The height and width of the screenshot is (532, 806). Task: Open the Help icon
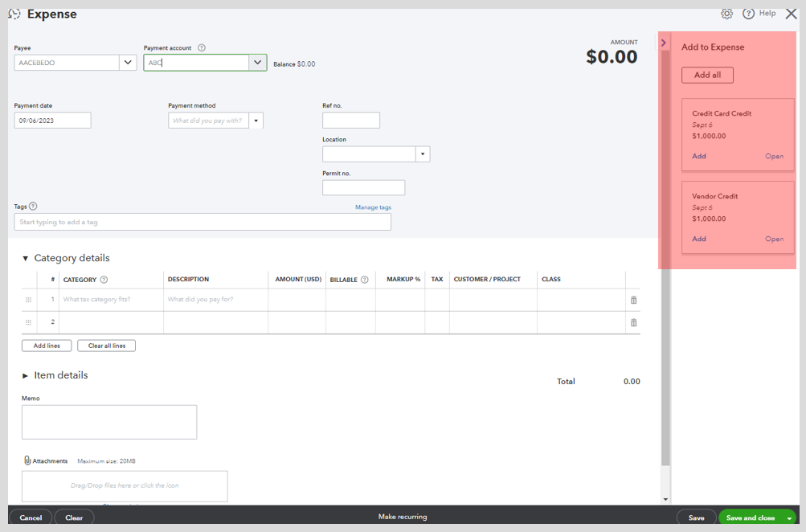pos(749,14)
